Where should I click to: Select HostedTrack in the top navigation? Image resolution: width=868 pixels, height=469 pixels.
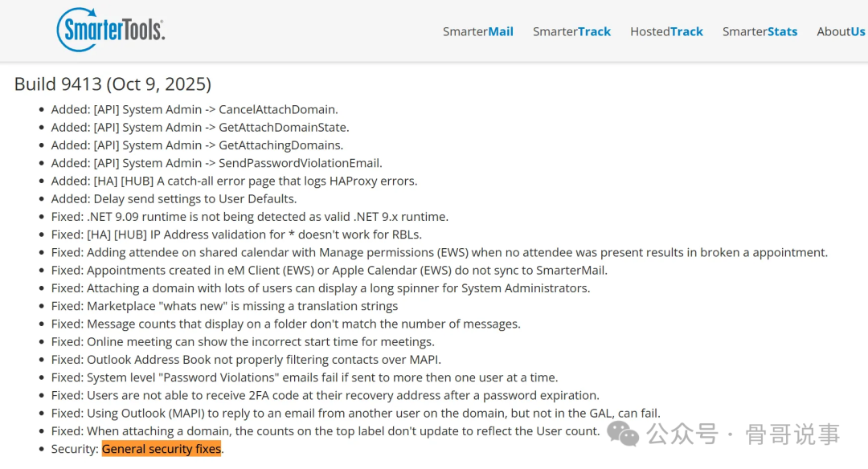coord(666,31)
